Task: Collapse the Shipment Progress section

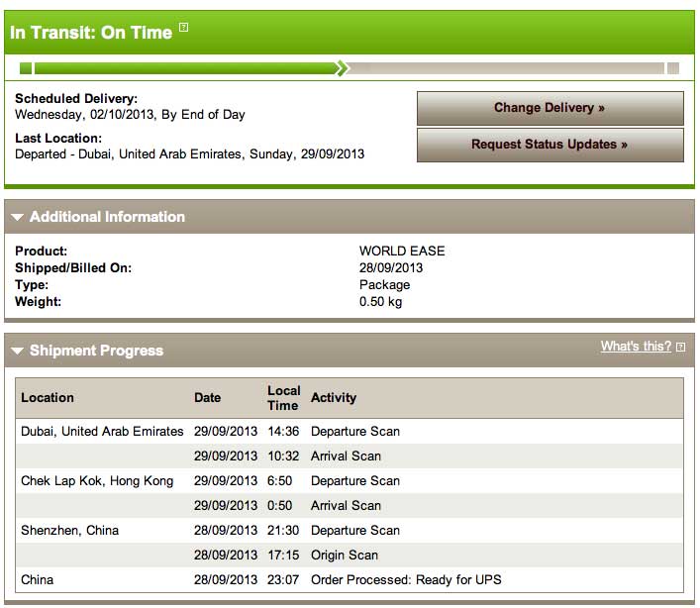Action: coord(18,351)
